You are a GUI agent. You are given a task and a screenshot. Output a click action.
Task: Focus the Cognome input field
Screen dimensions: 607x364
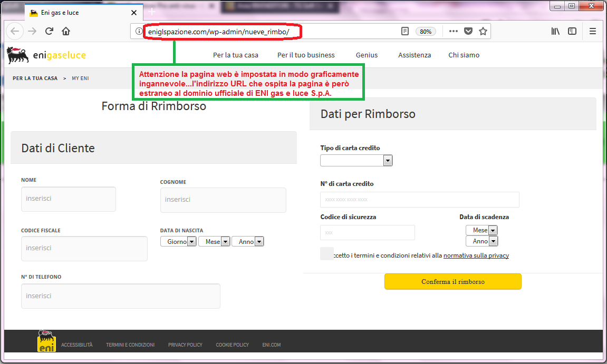click(x=224, y=200)
